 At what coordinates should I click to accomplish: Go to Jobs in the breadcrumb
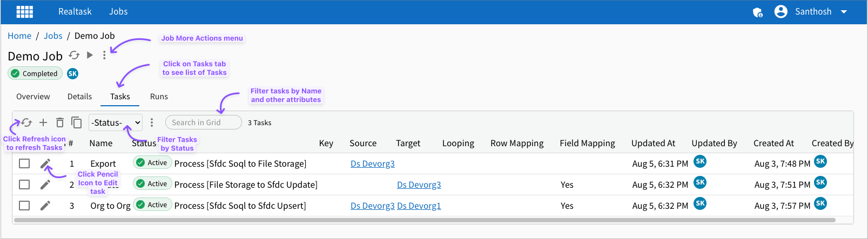point(53,36)
